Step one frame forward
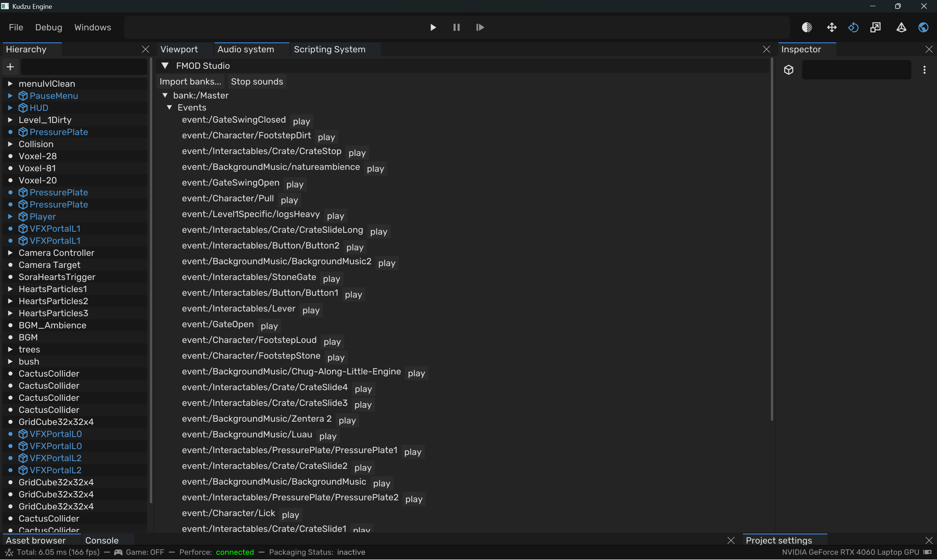Viewport: 937px width, 560px height. (480, 27)
